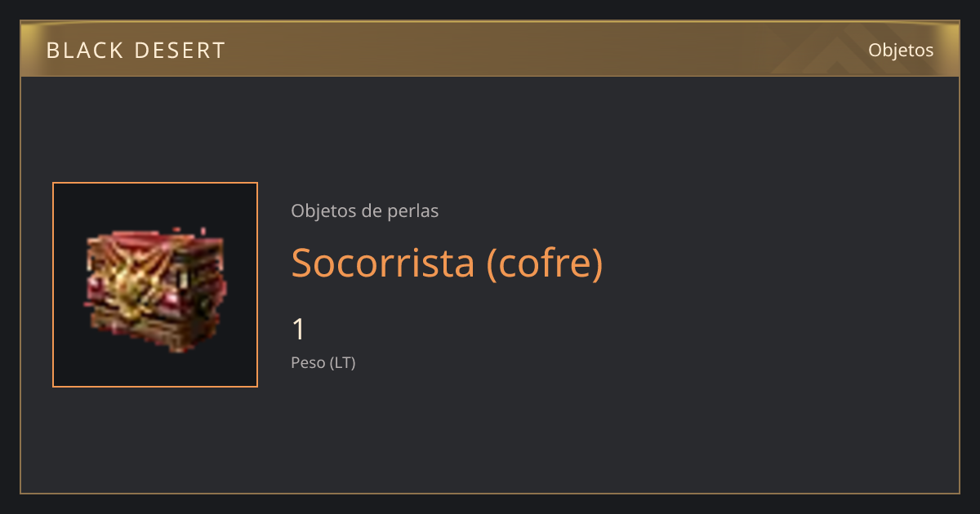Image resolution: width=980 pixels, height=514 pixels.
Task: Open the Objetos section link
Action: pyautogui.click(x=901, y=50)
